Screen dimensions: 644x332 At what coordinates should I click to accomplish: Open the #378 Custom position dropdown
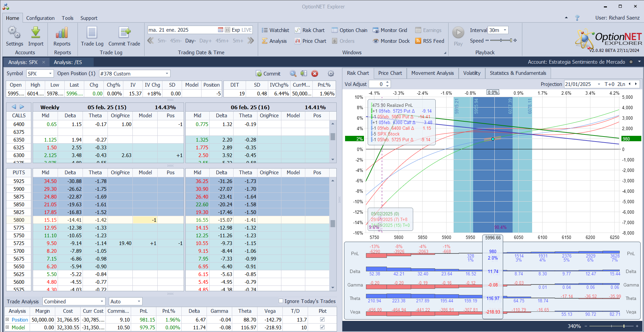167,73
